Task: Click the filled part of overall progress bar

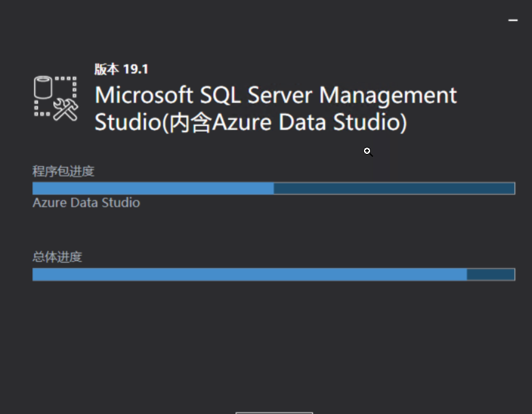Action: pos(250,274)
